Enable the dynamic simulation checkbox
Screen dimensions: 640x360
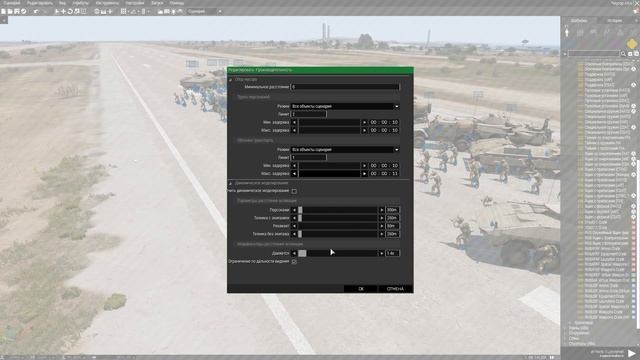click(x=294, y=191)
